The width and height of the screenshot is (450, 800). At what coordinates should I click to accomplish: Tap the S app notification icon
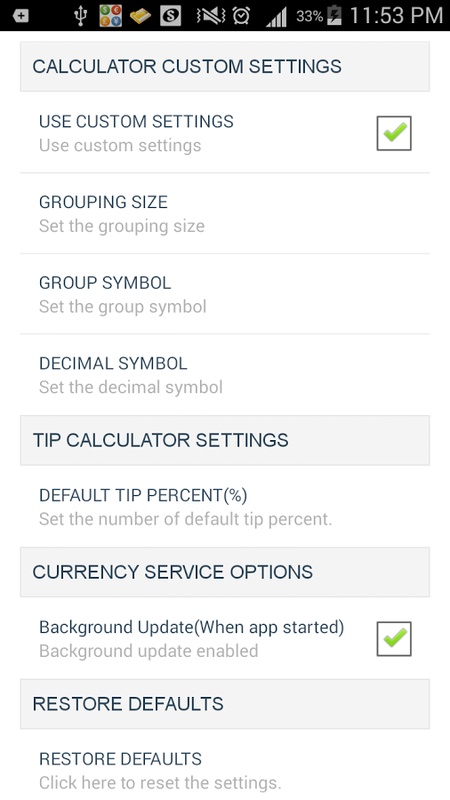171,16
